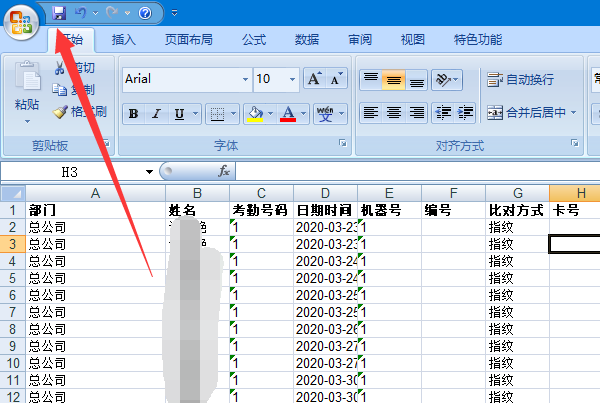Switch to the 视图 tab
Screen dimensions: 600x403
coord(412,39)
